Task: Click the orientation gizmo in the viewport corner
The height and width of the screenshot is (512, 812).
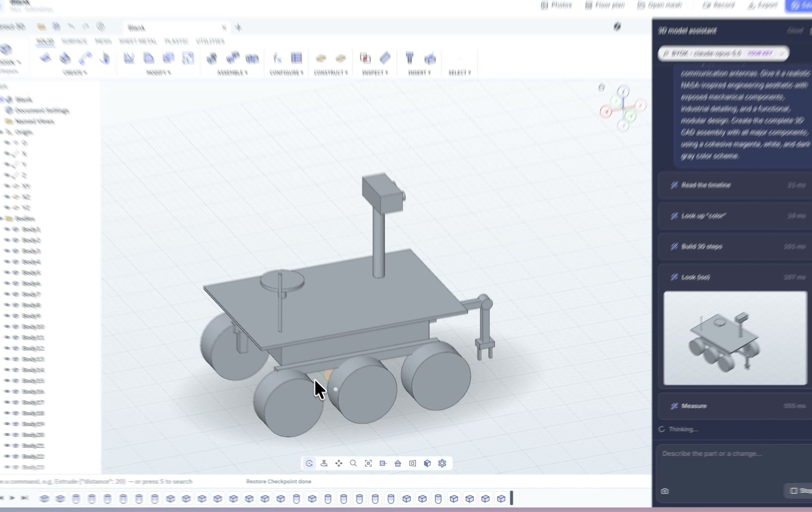Action: [x=623, y=108]
